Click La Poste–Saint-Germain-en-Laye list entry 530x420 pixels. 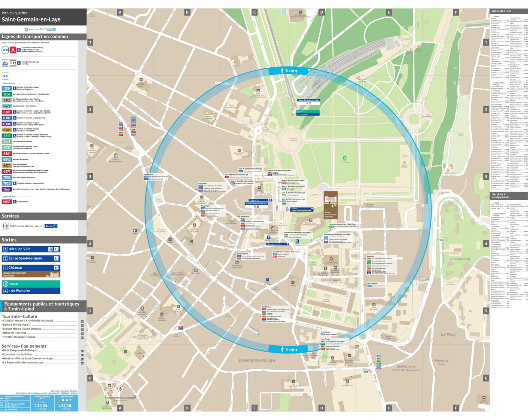tap(22, 363)
